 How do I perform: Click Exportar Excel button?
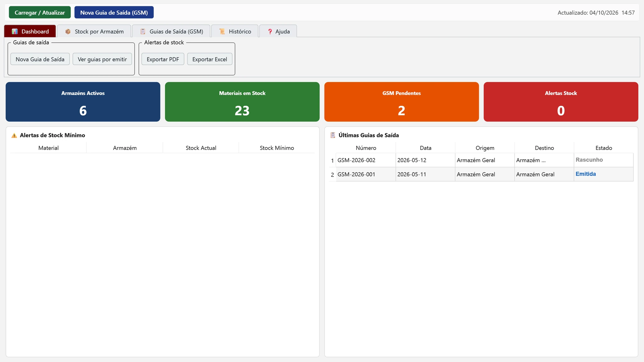(210, 59)
